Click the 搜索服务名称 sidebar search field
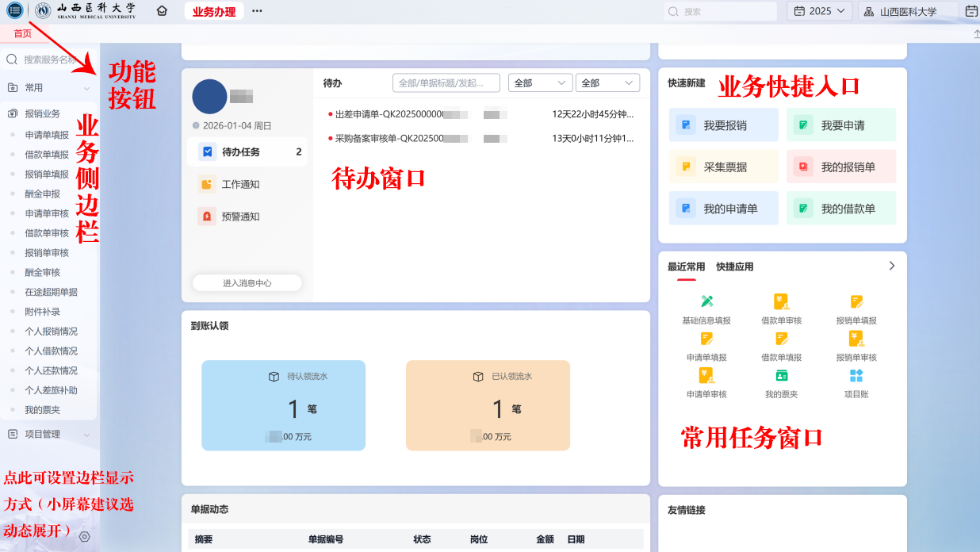The height and width of the screenshot is (552, 980). click(49, 59)
